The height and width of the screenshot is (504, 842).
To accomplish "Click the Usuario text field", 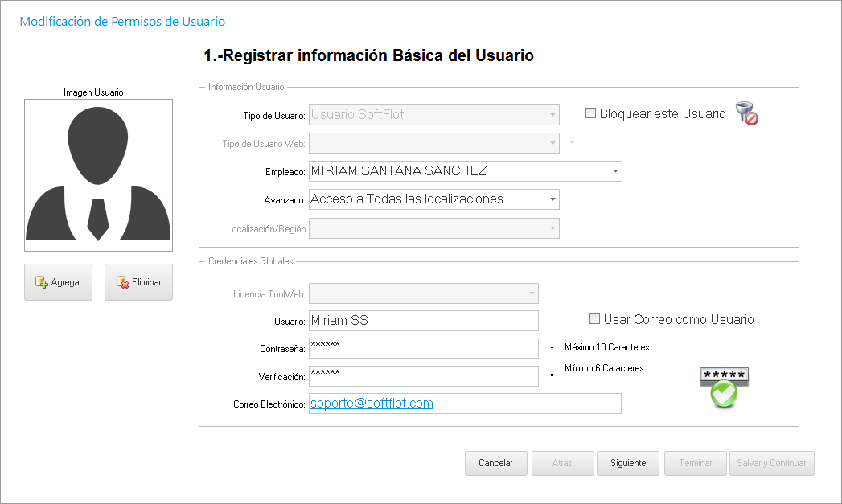I will [x=423, y=321].
